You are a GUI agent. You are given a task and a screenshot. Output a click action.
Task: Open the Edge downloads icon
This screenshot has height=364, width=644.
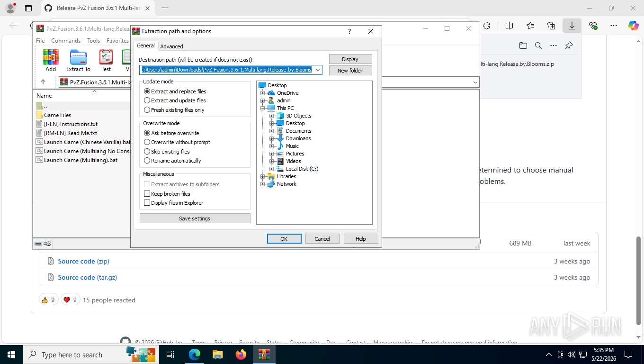[572, 26]
